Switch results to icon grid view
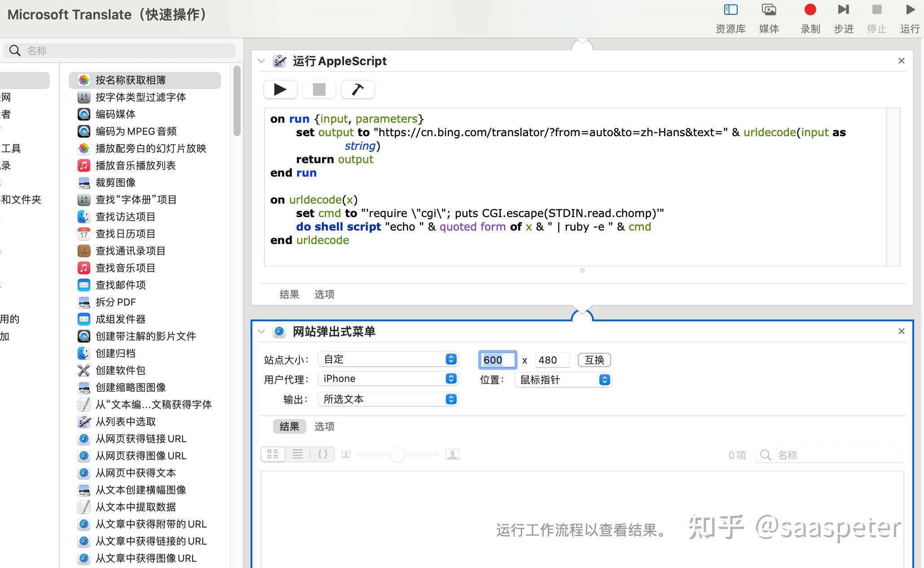924x568 pixels. (x=273, y=454)
